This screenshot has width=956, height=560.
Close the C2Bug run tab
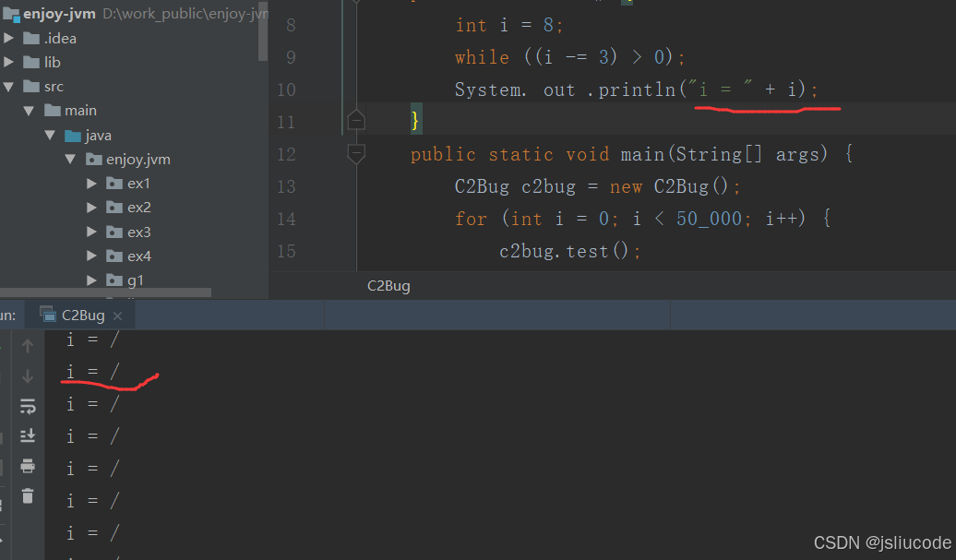(117, 316)
